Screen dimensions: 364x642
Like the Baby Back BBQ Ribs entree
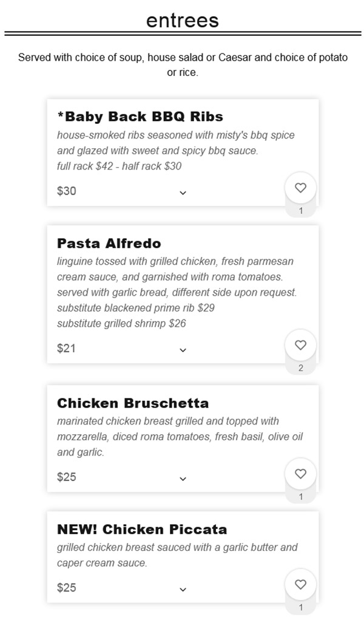click(301, 188)
